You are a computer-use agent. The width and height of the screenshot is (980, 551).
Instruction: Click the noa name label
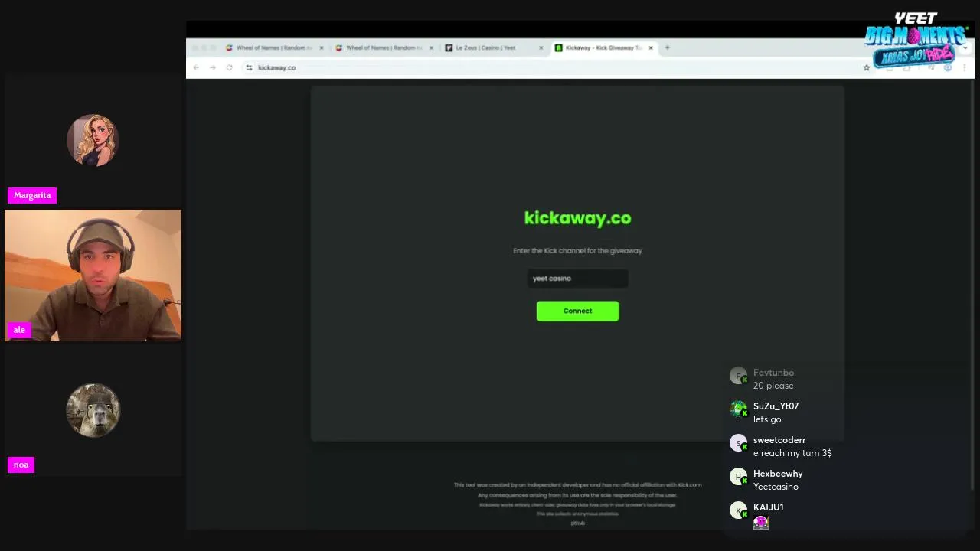[x=21, y=465]
